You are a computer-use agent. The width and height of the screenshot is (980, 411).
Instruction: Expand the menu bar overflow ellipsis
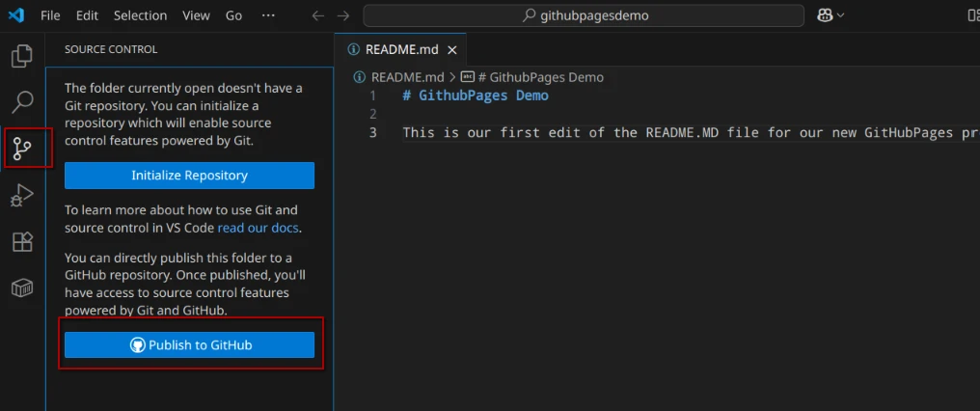point(268,15)
